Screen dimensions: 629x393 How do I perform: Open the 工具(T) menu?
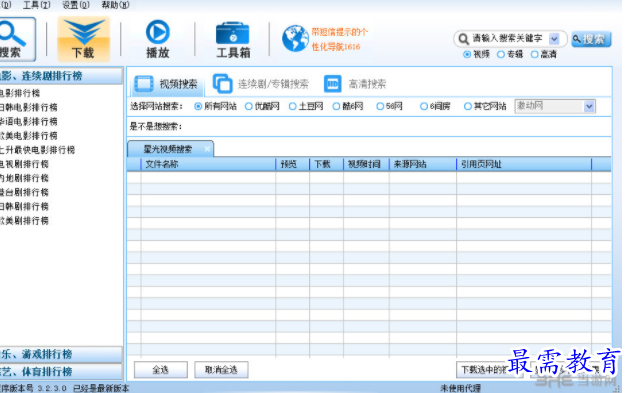[x=37, y=5]
